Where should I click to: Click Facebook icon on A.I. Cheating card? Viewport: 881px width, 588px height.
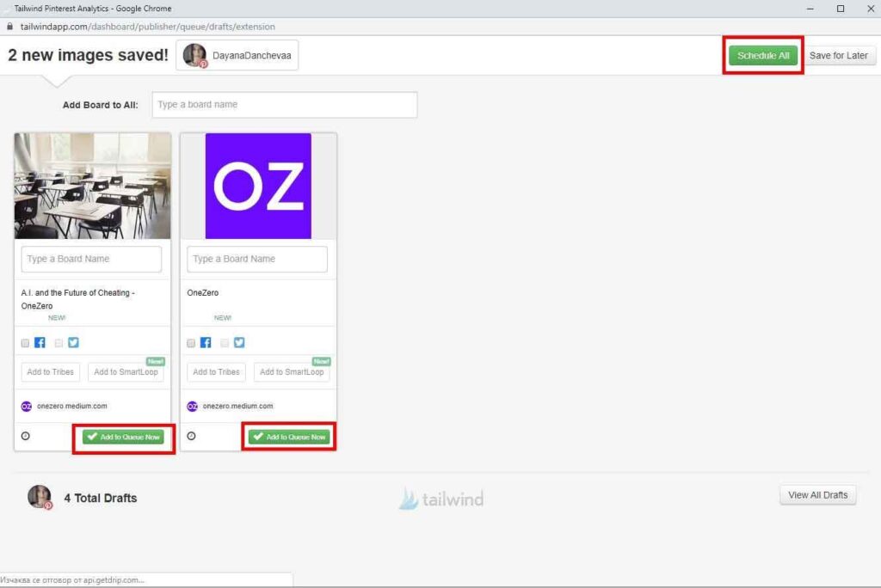tap(40, 343)
